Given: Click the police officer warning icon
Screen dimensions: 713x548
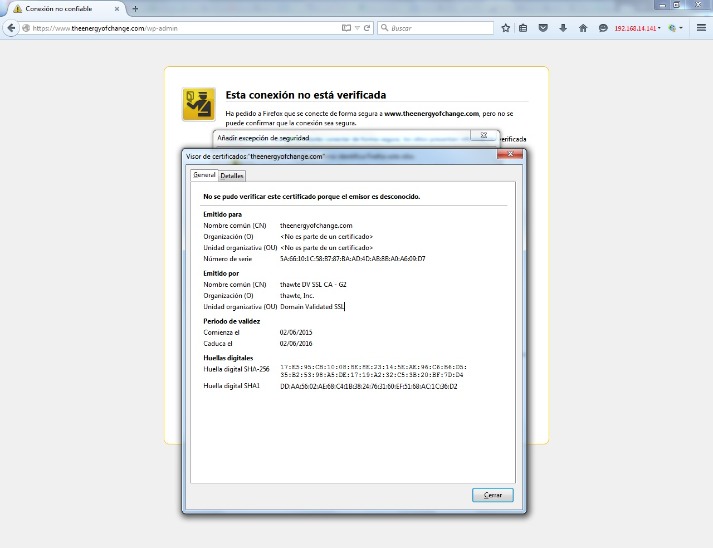Looking at the screenshot, I should 199,104.
